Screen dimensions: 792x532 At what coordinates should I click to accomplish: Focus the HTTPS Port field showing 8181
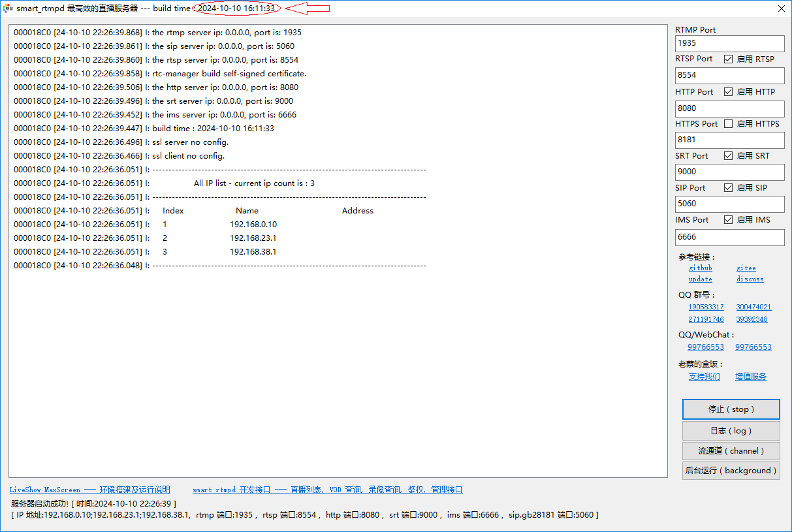point(729,140)
